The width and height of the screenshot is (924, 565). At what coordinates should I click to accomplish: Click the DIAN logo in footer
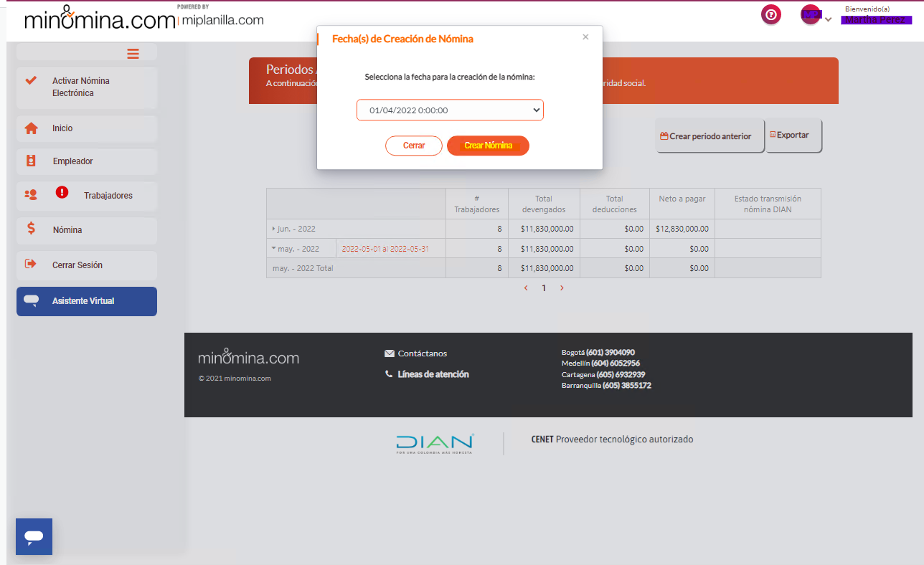coord(435,443)
